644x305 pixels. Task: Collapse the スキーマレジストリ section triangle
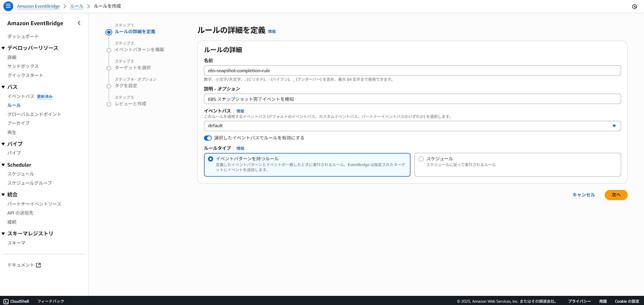3,234
